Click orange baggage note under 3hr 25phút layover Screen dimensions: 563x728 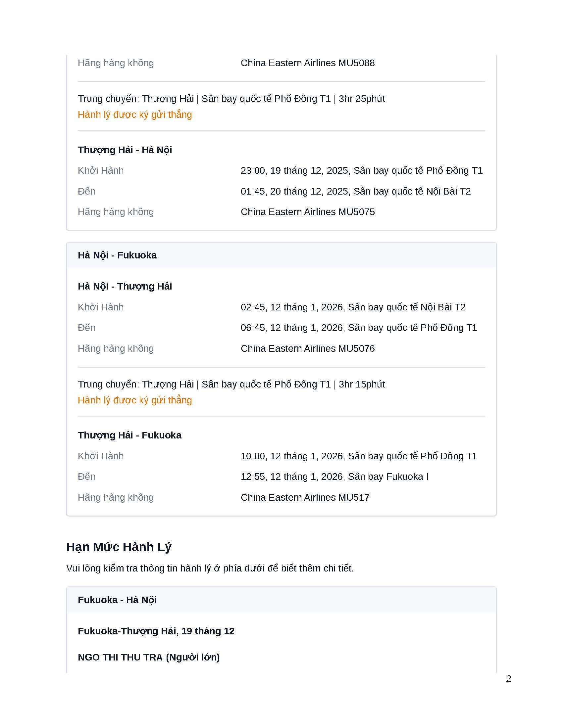(135, 115)
